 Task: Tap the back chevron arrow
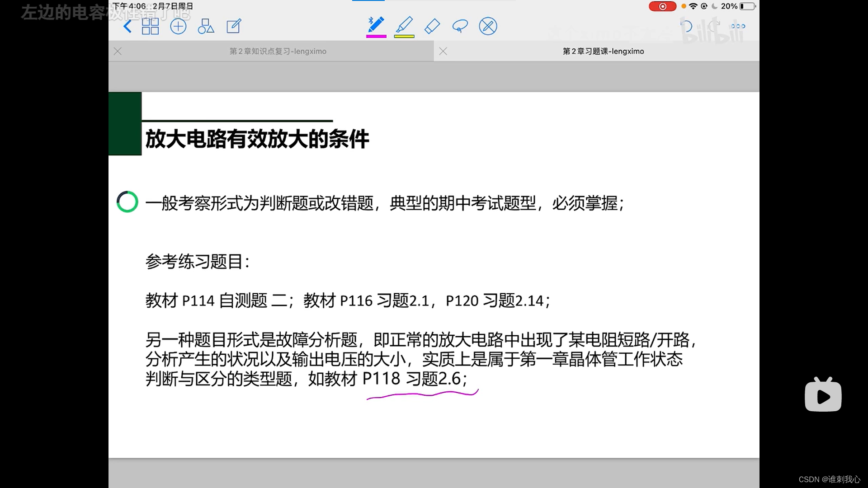point(127,26)
